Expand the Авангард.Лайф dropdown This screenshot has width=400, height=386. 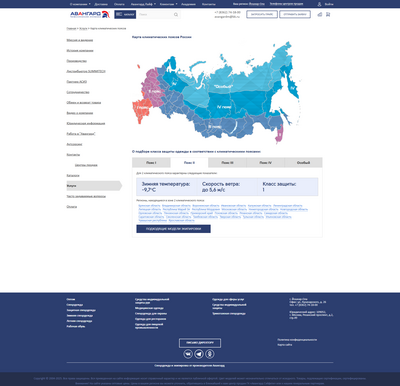point(143,4)
